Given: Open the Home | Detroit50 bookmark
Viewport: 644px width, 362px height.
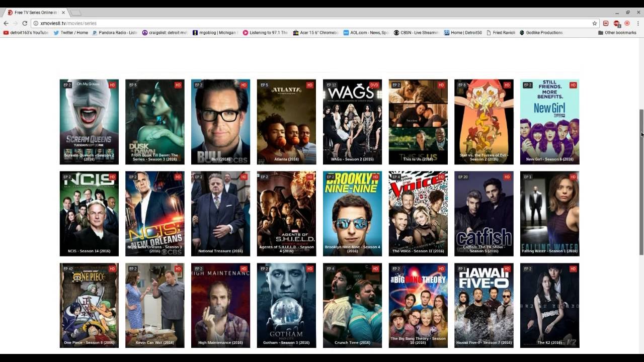Looking at the screenshot, I should click(x=463, y=33).
